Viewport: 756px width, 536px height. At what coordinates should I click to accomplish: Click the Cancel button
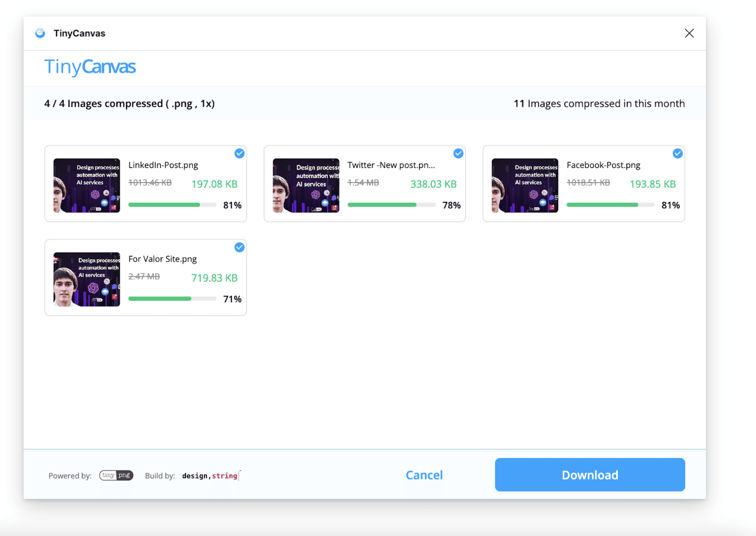pos(424,475)
